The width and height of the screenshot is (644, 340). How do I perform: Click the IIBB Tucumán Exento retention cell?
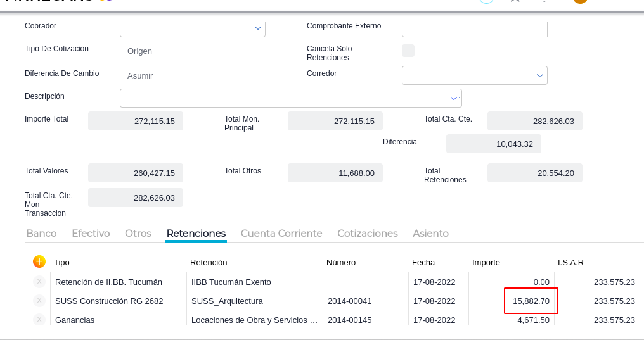(255, 282)
